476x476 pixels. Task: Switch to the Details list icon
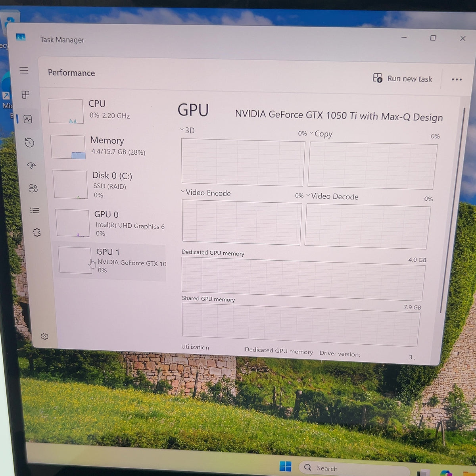click(35, 210)
